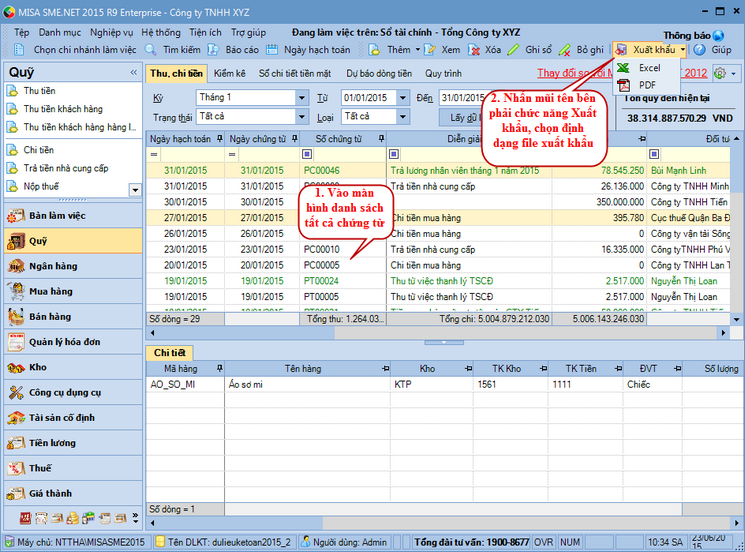Open the Giá thành module
The width and height of the screenshot is (745, 552).
(73, 493)
